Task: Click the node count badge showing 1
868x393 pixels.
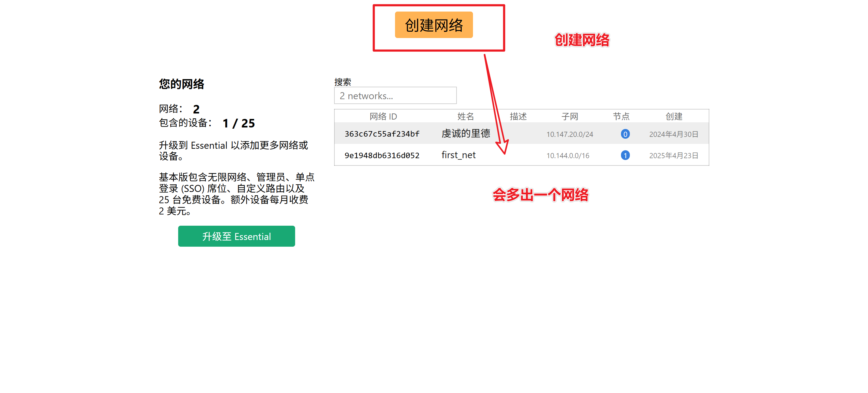Action: tap(625, 155)
